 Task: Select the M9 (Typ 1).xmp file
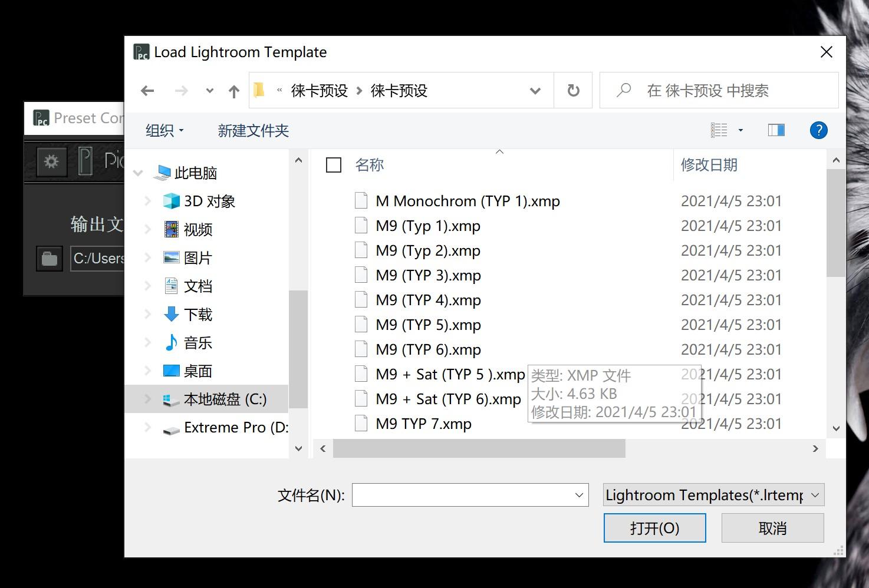click(428, 225)
